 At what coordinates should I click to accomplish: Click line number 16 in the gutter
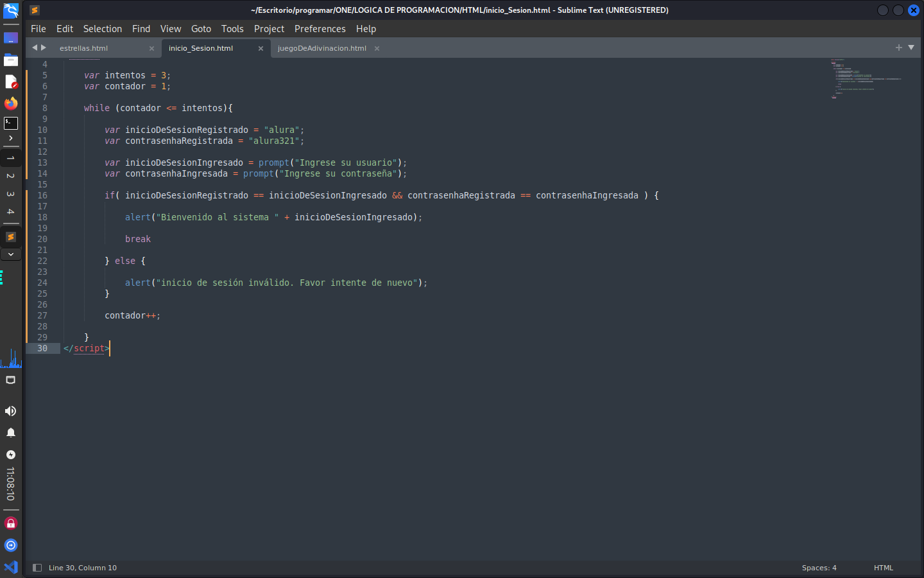(x=42, y=195)
